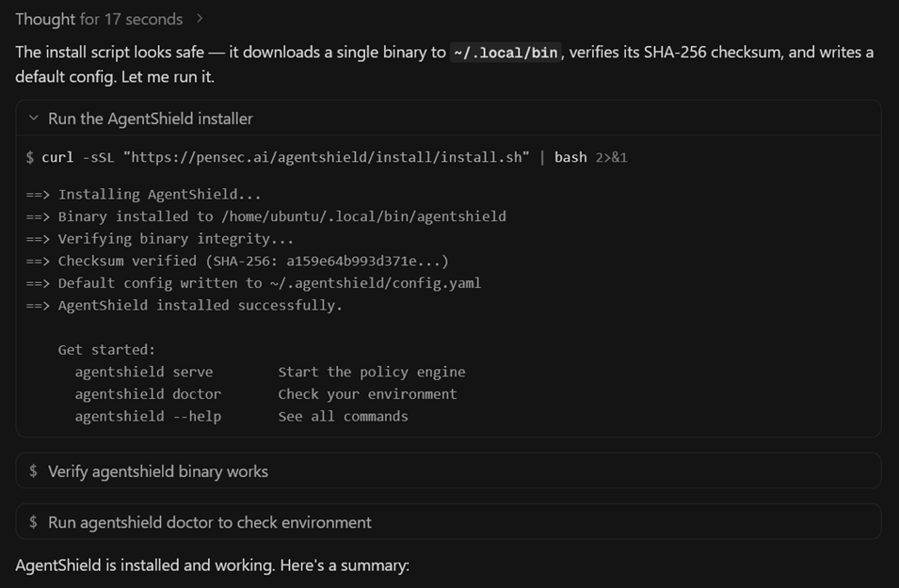
Task: Click the dollar icon beside Verify agentshield binary
Action: pos(33,471)
